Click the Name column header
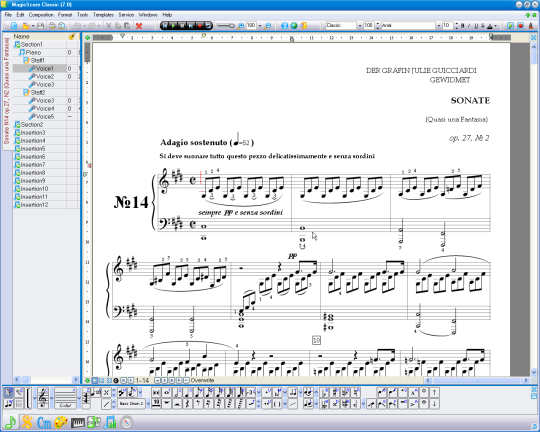This screenshot has width=540, height=432. click(x=40, y=36)
